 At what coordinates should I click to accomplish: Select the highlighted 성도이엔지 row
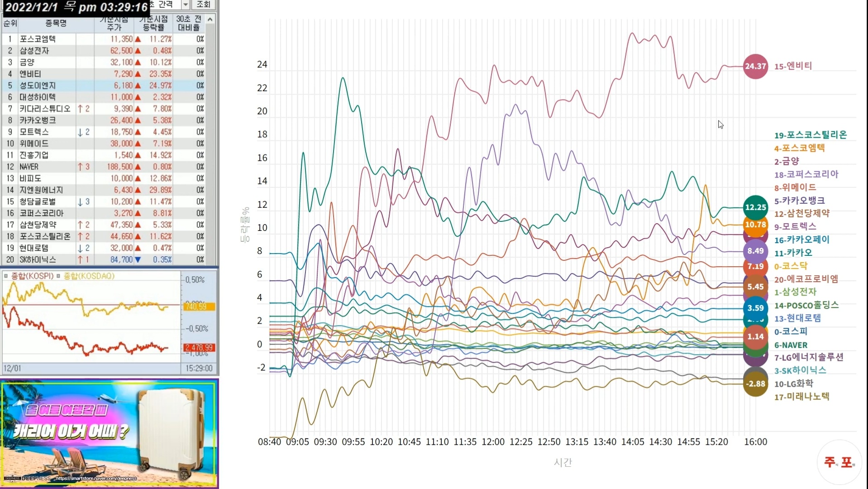click(104, 86)
